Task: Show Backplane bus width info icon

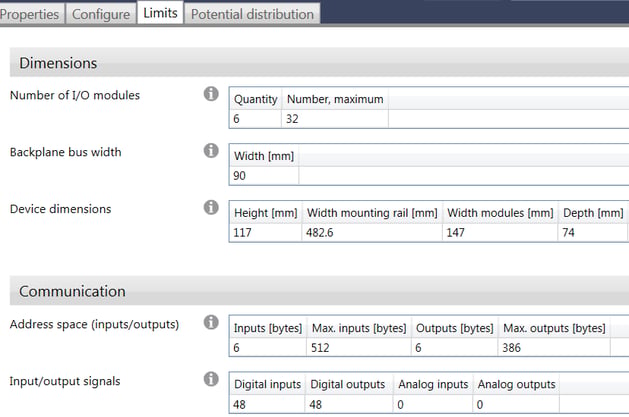Action: pyautogui.click(x=211, y=151)
